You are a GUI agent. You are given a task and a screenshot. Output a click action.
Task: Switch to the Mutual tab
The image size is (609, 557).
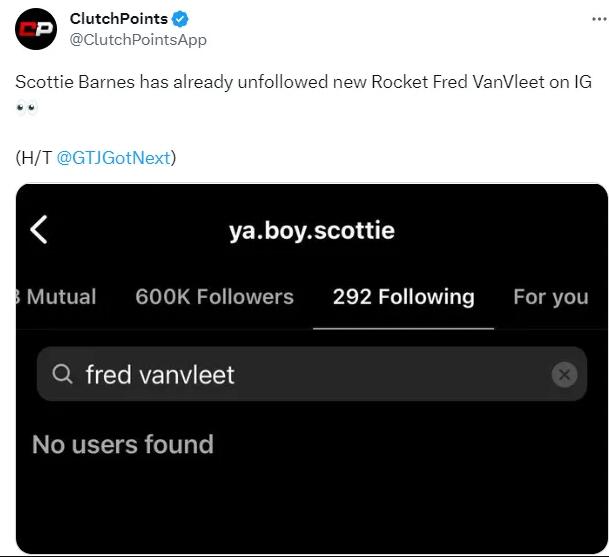(x=60, y=297)
